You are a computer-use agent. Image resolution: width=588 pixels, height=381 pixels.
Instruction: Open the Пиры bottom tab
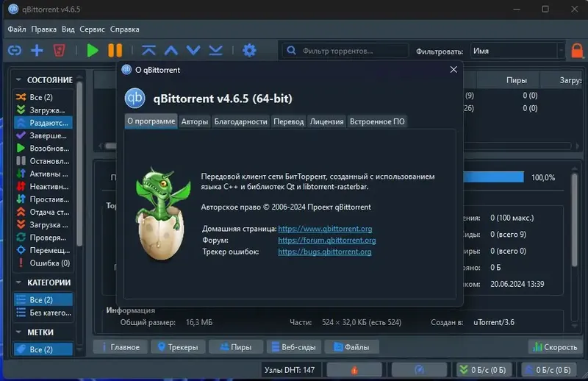[x=236, y=347]
